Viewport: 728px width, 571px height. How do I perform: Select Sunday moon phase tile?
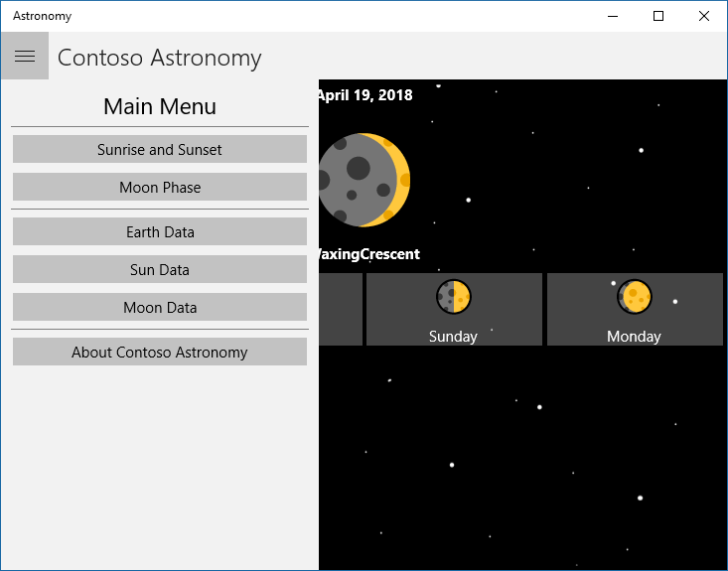(x=454, y=309)
